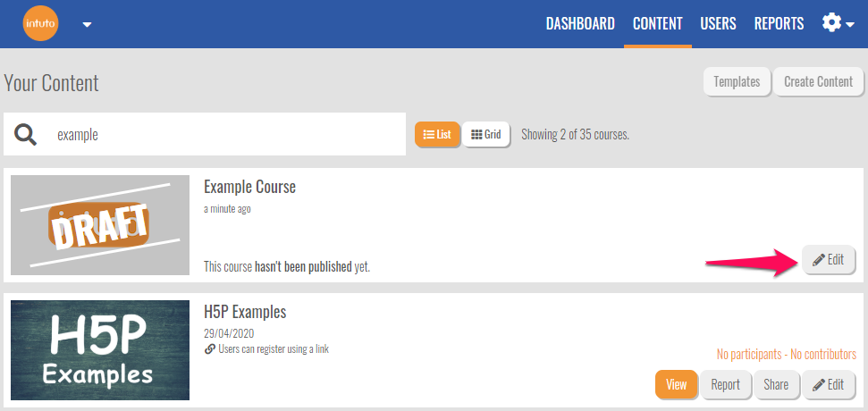Expand the dropdown arrow beside Intuto logo

[x=87, y=24]
